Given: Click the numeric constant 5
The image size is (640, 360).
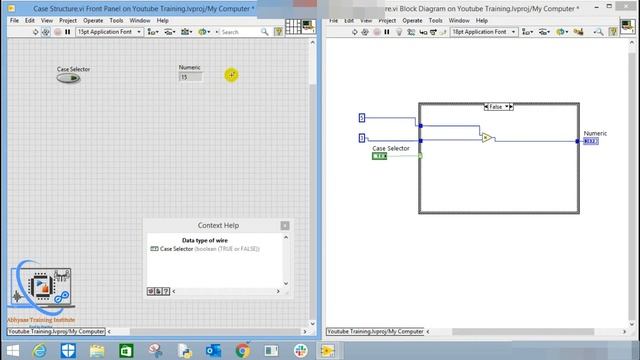Looking at the screenshot, I should coord(362,118).
